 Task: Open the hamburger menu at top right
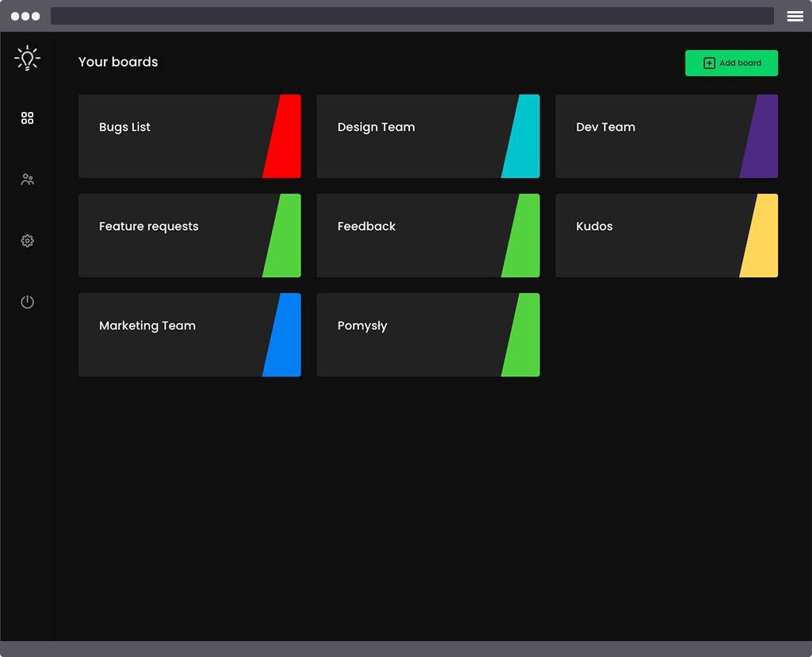point(795,16)
